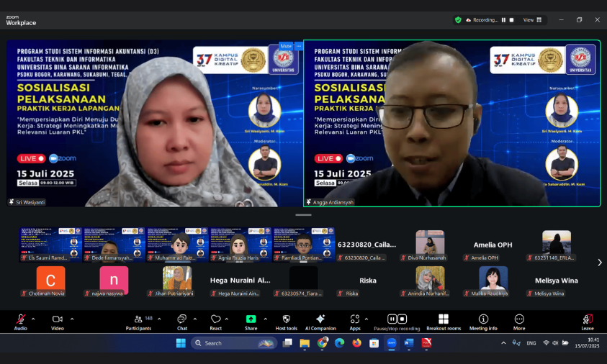
Task: Open the Participants panel
Action: tap(138, 322)
